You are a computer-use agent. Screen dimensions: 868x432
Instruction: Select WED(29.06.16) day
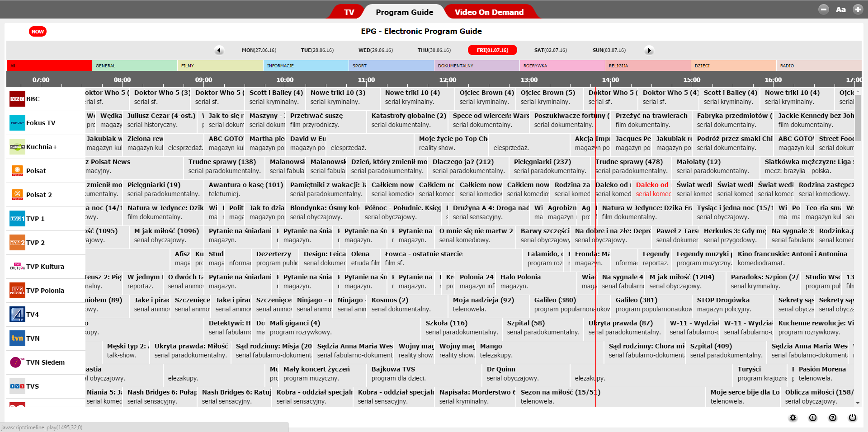click(376, 50)
